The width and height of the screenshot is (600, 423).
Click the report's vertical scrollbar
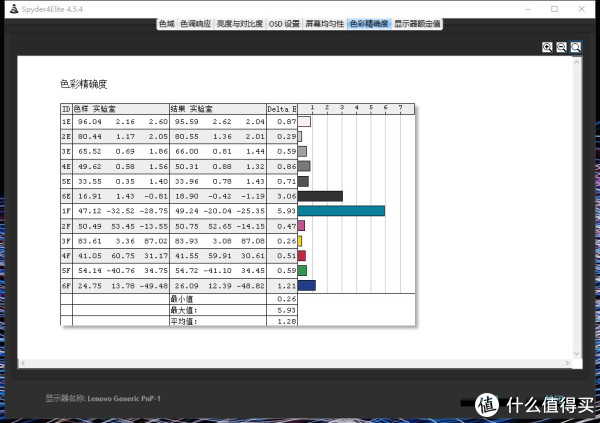click(576, 200)
